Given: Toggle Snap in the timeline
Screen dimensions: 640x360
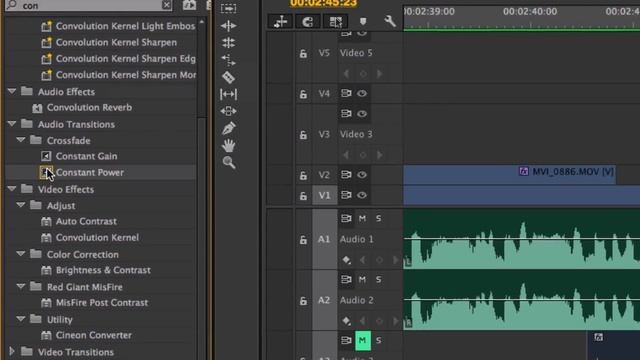Looking at the screenshot, I should (308, 22).
